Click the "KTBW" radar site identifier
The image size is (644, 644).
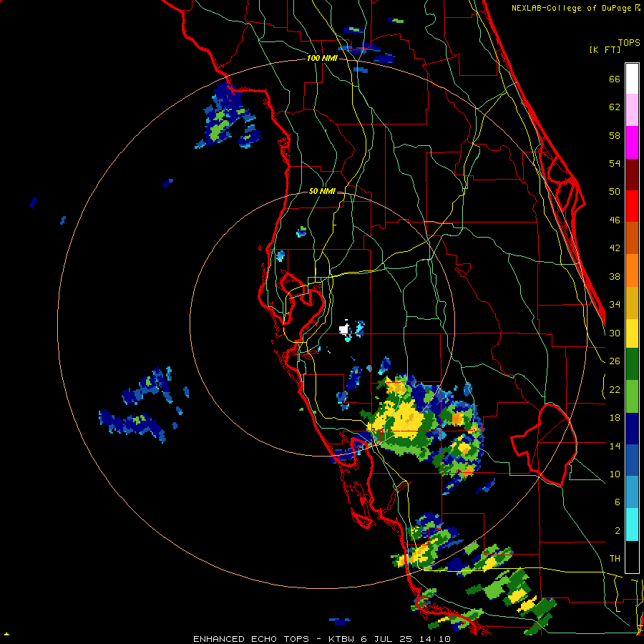pos(341,639)
